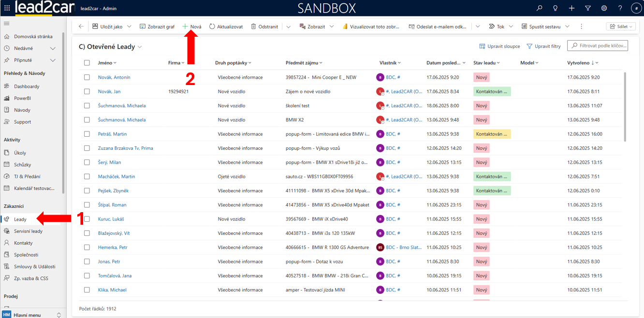Collapse the sidebar with hamburger icon
Screen dimensions: 644x318
tap(7, 23)
